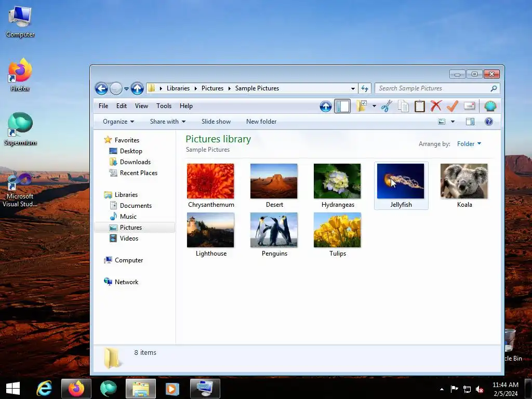This screenshot has height=399, width=532.
Task: Click the scissors Cut icon
Action: pos(387,106)
